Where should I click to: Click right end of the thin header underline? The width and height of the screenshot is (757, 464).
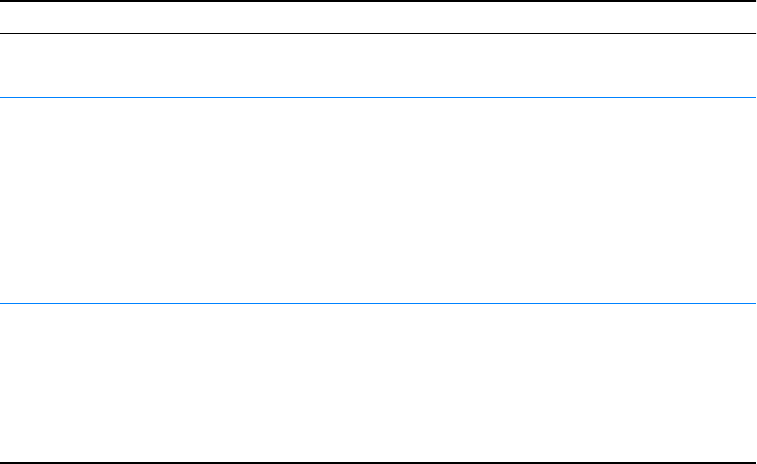[753, 35]
